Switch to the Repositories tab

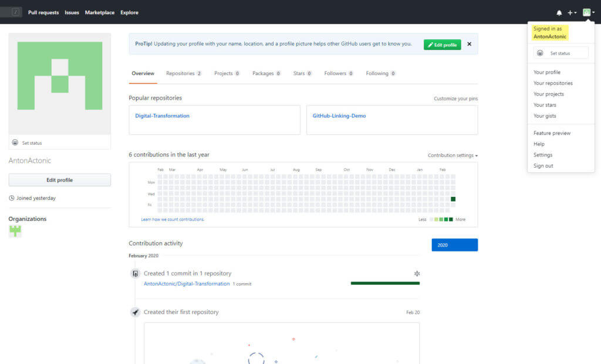click(183, 73)
